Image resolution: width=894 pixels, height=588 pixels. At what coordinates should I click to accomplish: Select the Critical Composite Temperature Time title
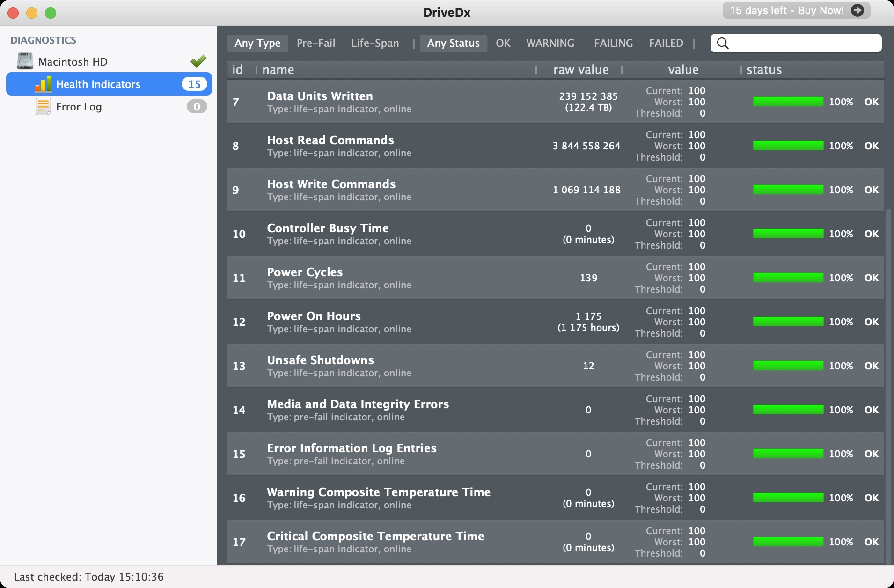click(x=375, y=536)
